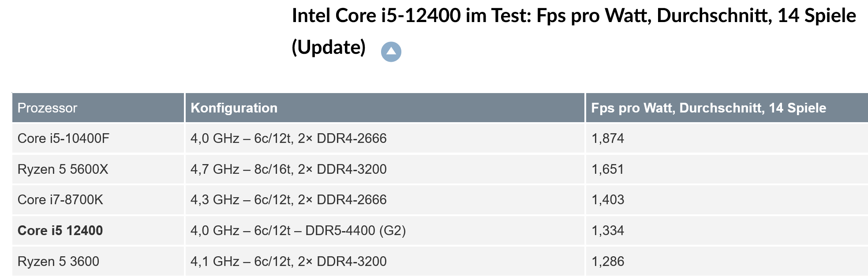The width and height of the screenshot is (868, 277).
Task: Select the bold Core i5 12400 cell
Action: (x=98, y=231)
